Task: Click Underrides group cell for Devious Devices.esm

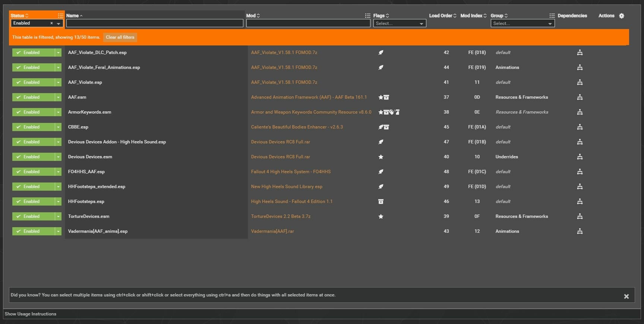Action: click(507, 157)
